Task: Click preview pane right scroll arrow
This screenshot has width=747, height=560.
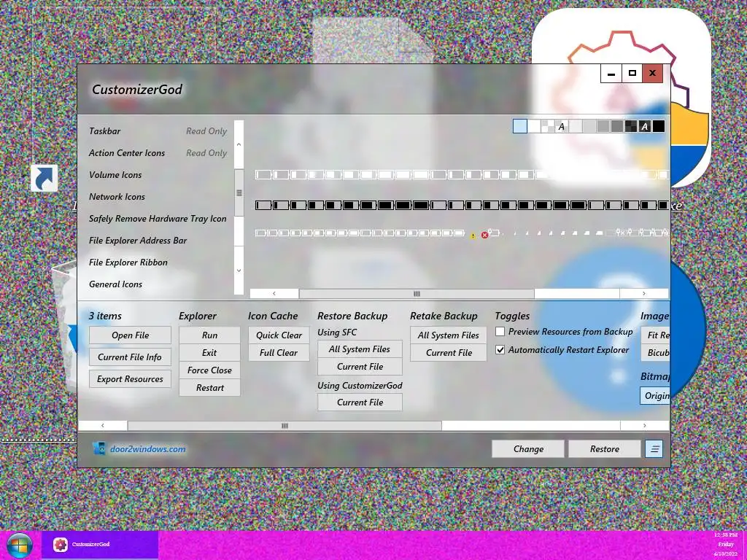Action: [643, 293]
